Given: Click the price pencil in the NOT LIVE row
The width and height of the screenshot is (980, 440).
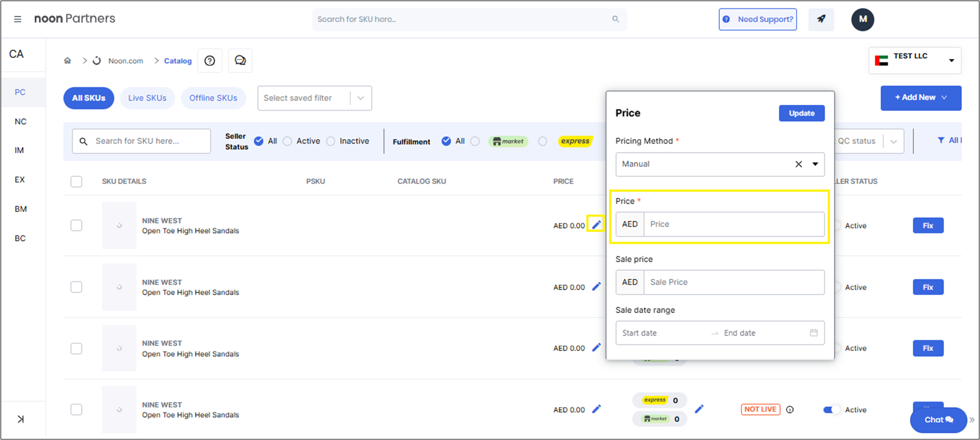Looking at the screenshot, I should click(x=596, y=409).
